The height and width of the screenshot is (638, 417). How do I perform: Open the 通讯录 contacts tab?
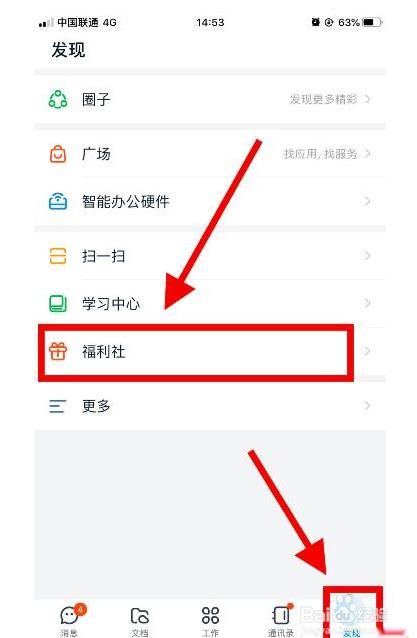(281, 620)
